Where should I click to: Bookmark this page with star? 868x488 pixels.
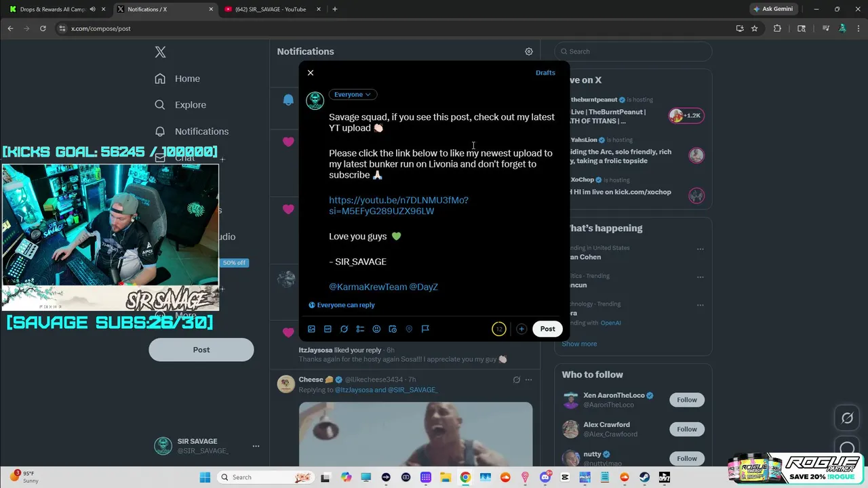[x=754, y=28]
